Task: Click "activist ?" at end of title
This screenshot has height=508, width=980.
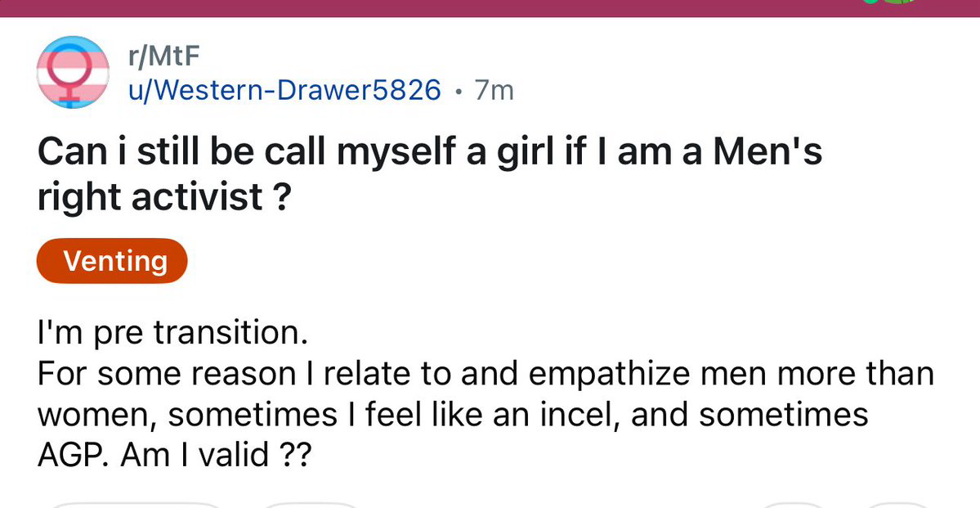Action: click(x=210, y=196)
